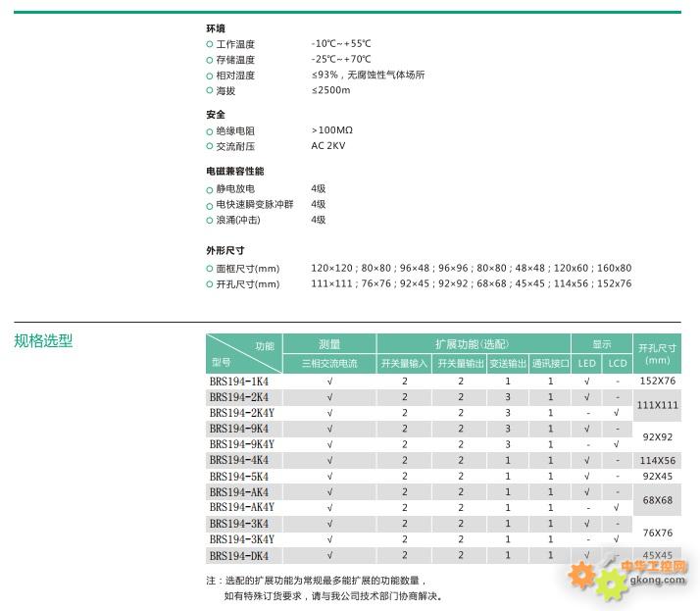Click the 交流耐压 label
Image resolution: width=700 pixels, height=611 pixels.
coord(235,146)
